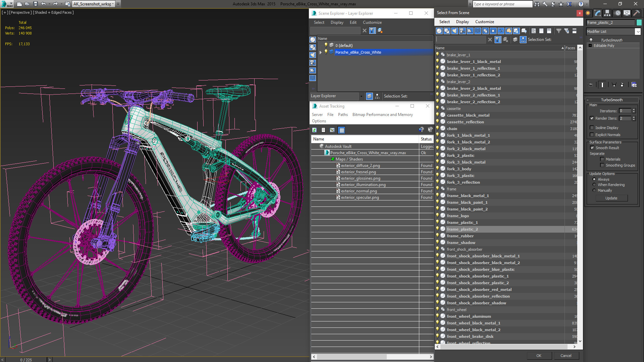Open the 3ds Max application menu logo
This screenshot has width=644, height=362.
7,4
